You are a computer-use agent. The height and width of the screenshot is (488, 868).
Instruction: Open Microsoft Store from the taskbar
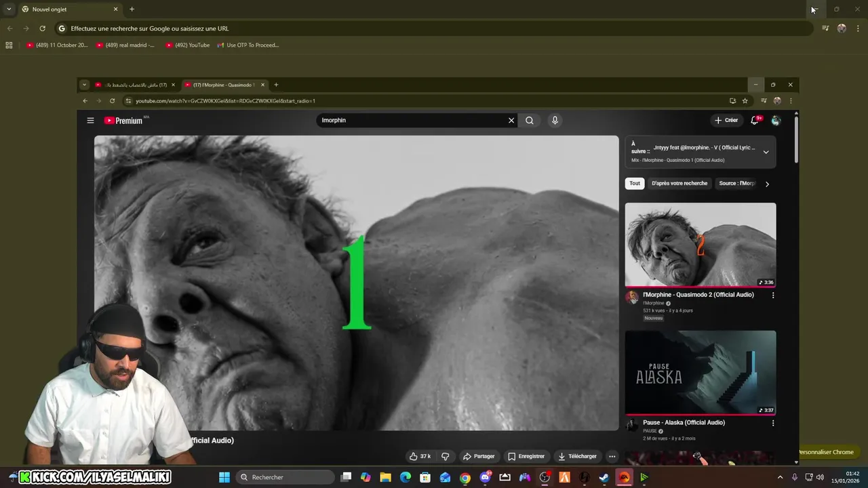[425, 477]
